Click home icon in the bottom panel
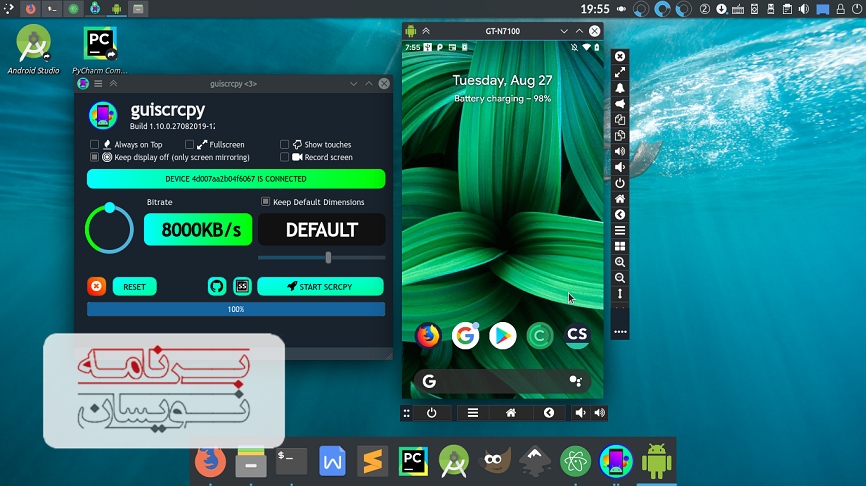Image resolution: width=866 pixels, height=486 pixels. pos(511,413)
